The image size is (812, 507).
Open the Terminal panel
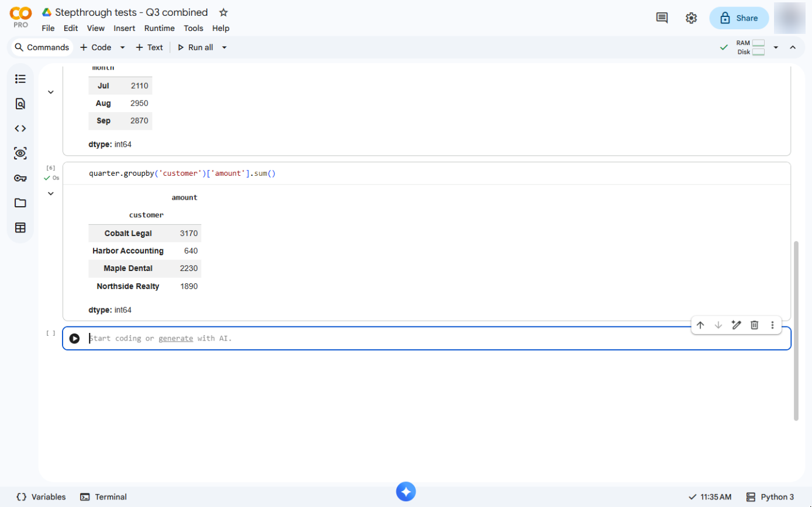tap(103, 497)
